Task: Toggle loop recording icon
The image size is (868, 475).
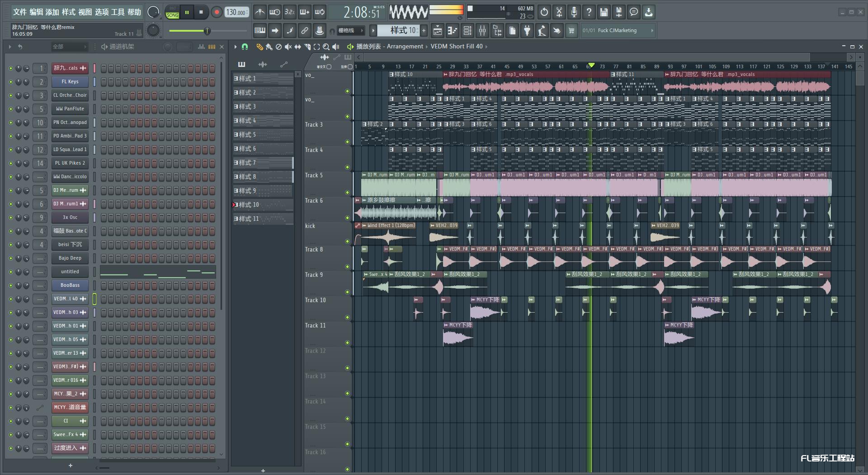Action: tap(320, 12)
